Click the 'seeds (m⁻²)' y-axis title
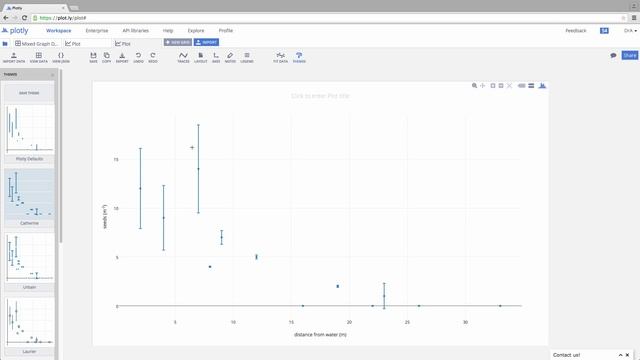 click(x=105, y=217)
